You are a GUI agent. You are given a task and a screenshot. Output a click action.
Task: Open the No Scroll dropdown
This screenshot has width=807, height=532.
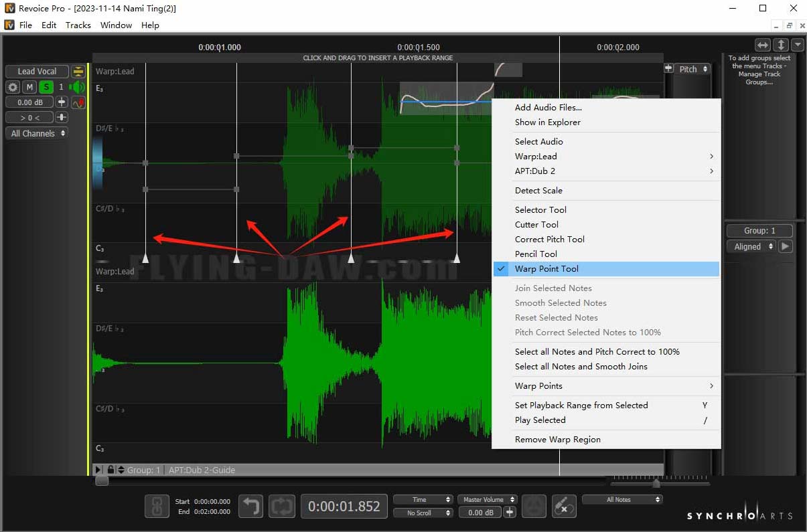[x=423, y=513]
